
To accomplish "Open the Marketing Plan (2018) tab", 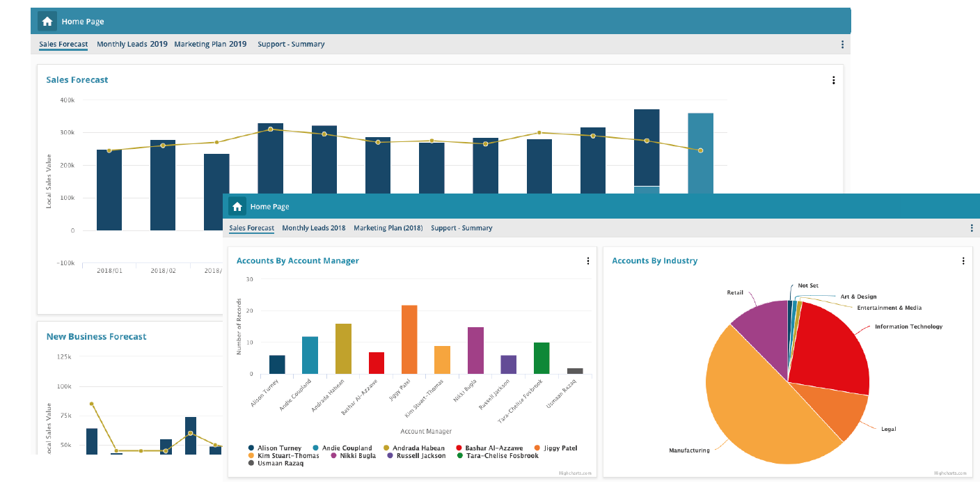I will pos(388,228).
